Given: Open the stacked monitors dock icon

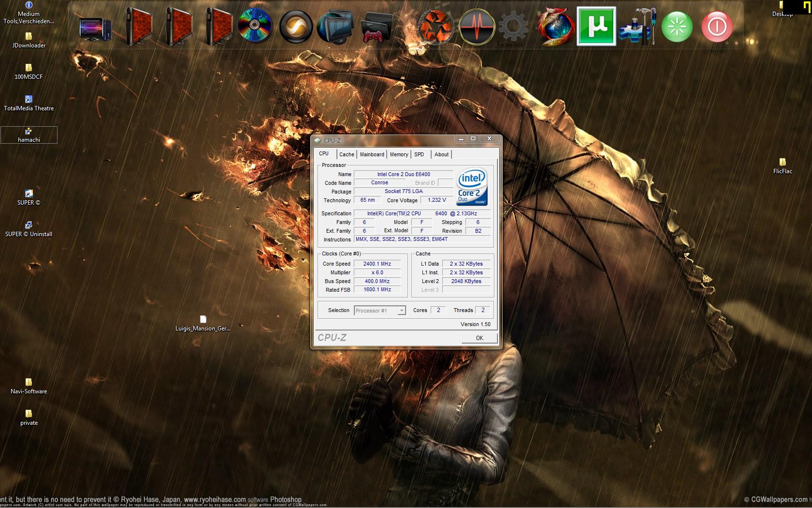Looking at the screenshot, I should [x=335, y=26].
